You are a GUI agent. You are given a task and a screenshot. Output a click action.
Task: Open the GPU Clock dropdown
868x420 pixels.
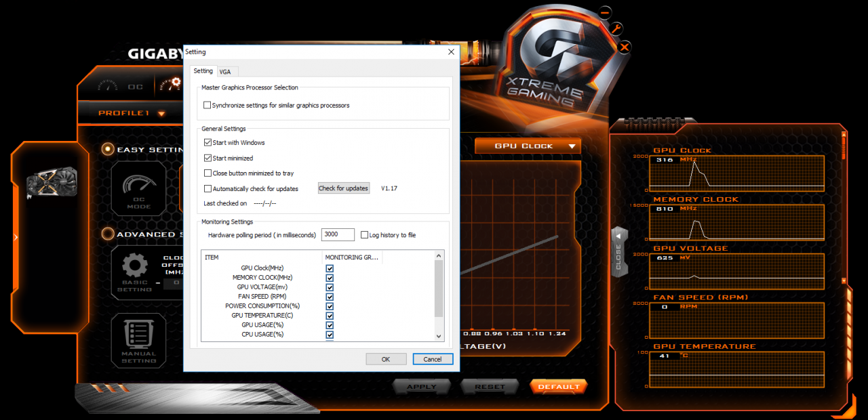(528, 146)
